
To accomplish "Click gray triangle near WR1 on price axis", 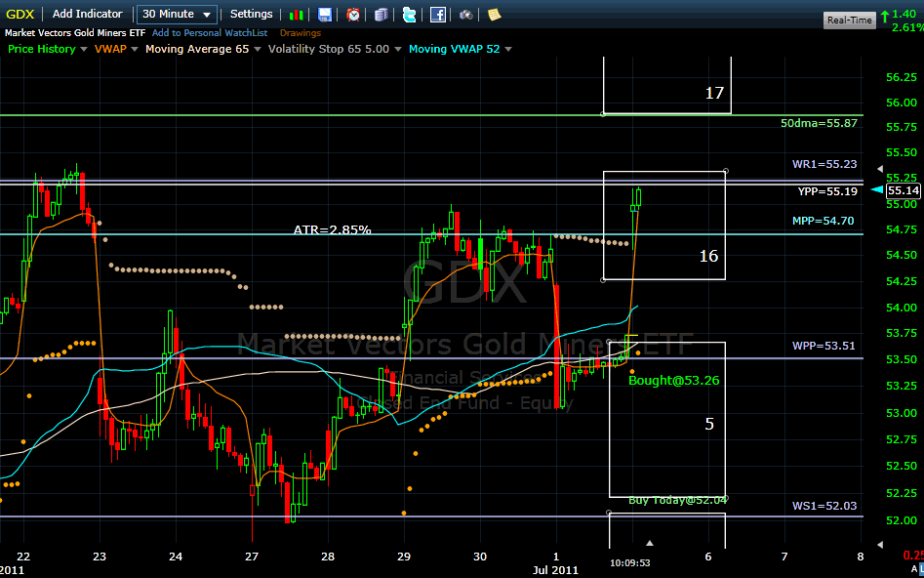I will [x=880, y=170].
